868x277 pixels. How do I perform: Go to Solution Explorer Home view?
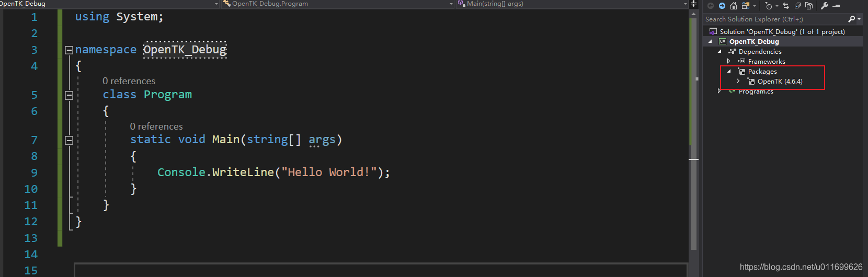tap(734, 6)
